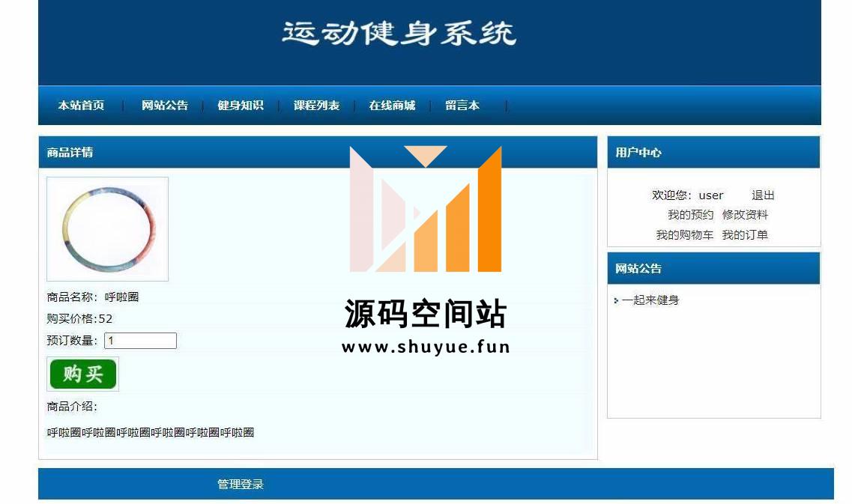View 我的购物车 link
Viewport: 852px width, 504px height.
click(684, 234)
